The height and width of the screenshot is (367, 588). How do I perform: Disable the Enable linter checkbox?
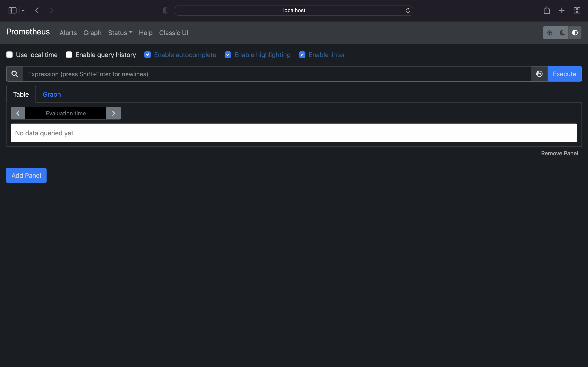coord(302,55)
